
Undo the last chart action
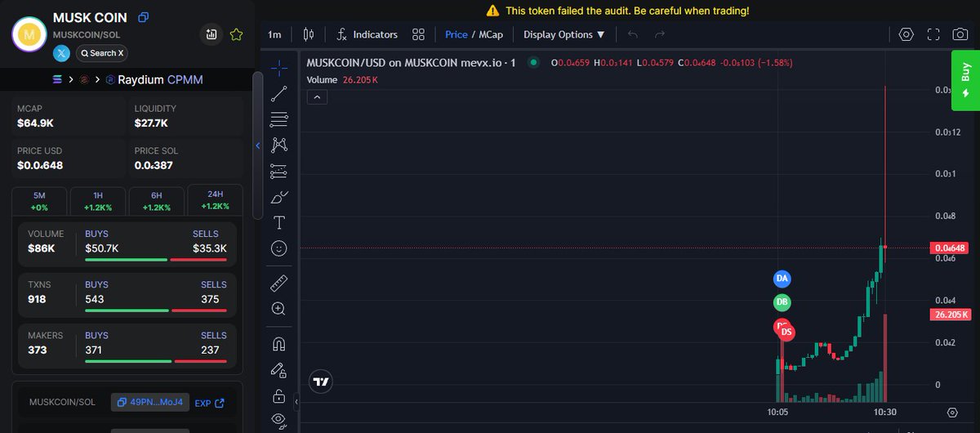(633, 34)
